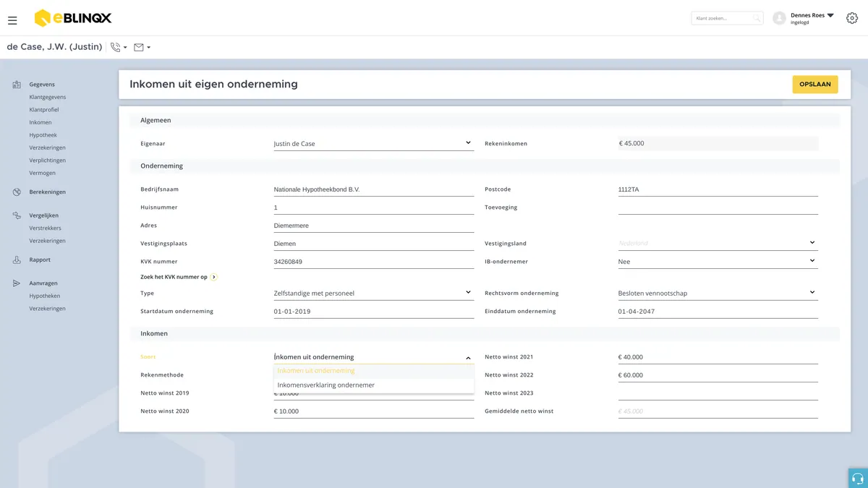868x488 pixels.
Task: Click the email envelope icon
Action: (139, 47)
